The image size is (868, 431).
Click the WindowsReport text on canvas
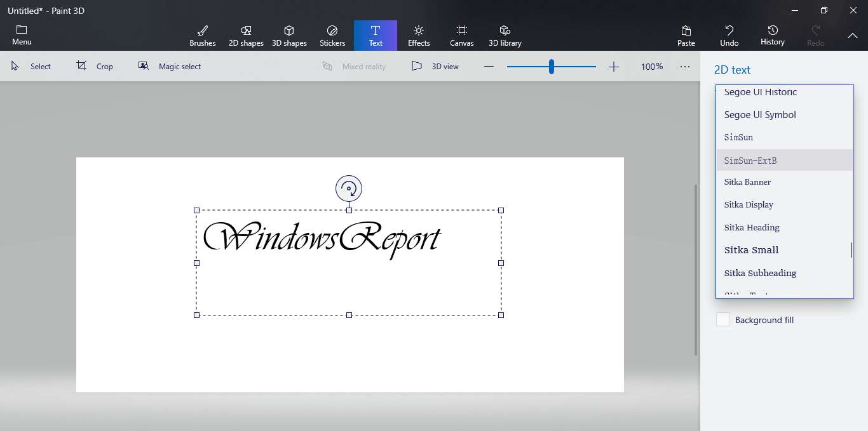pos(321,239)
